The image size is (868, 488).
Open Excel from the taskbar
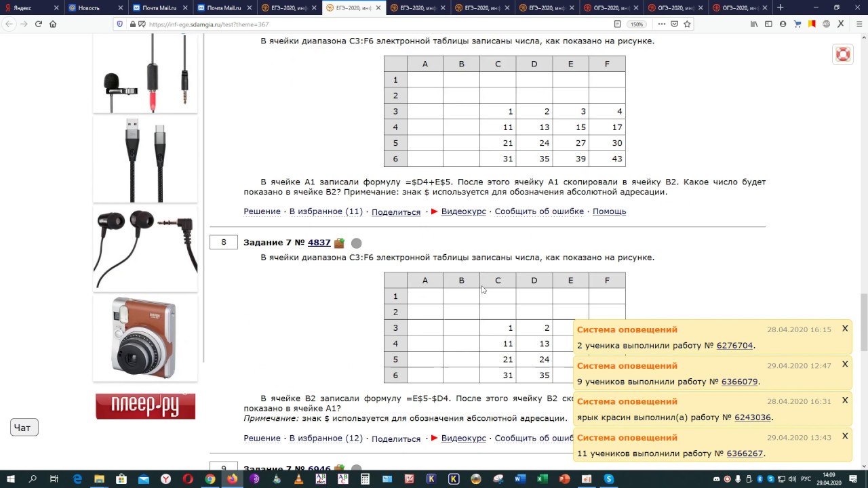click(542, 479)
